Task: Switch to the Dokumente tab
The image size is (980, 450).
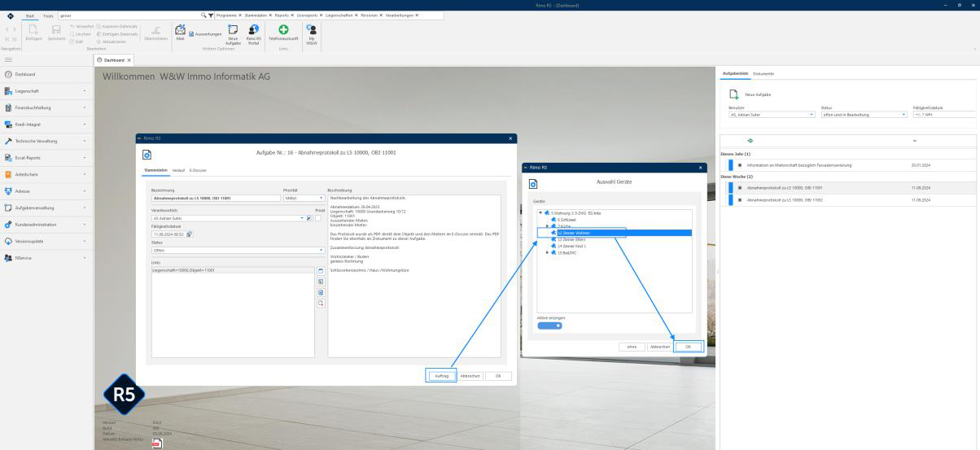Action: coord(763,74)
